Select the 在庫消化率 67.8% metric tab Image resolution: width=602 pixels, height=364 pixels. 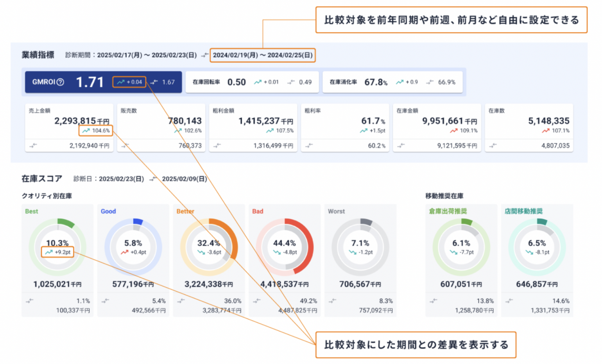pyautogui.click(x=392, y=82)
